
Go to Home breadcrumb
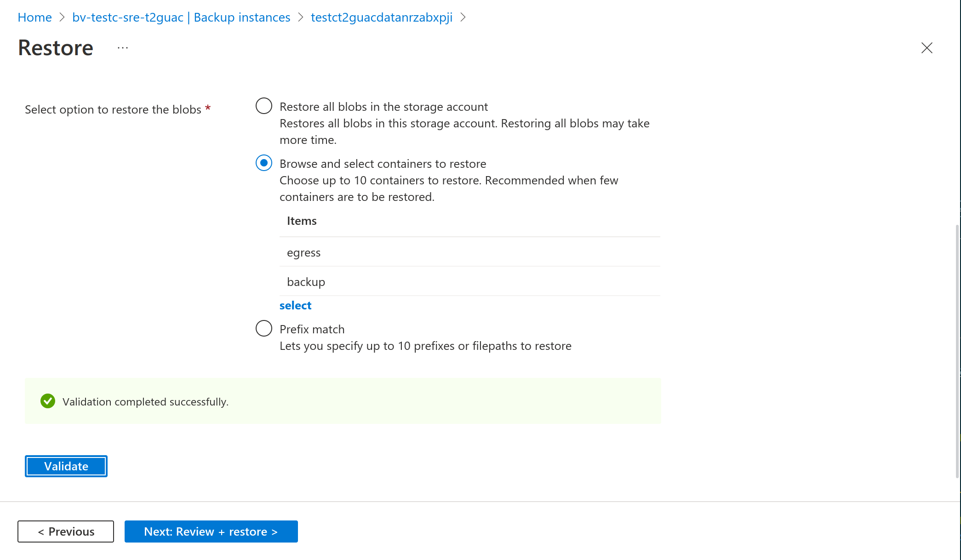pyautogui.click(x=34, y=17)
